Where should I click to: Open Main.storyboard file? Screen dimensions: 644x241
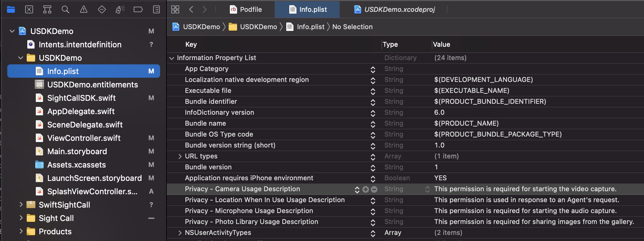coord(77,151)
